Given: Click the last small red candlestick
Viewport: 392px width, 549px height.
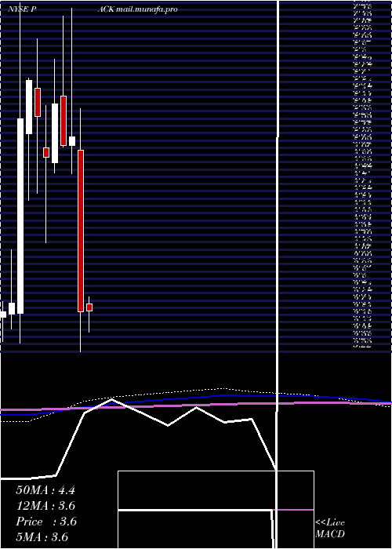Looking at the screenshot, I should (89, 307).
